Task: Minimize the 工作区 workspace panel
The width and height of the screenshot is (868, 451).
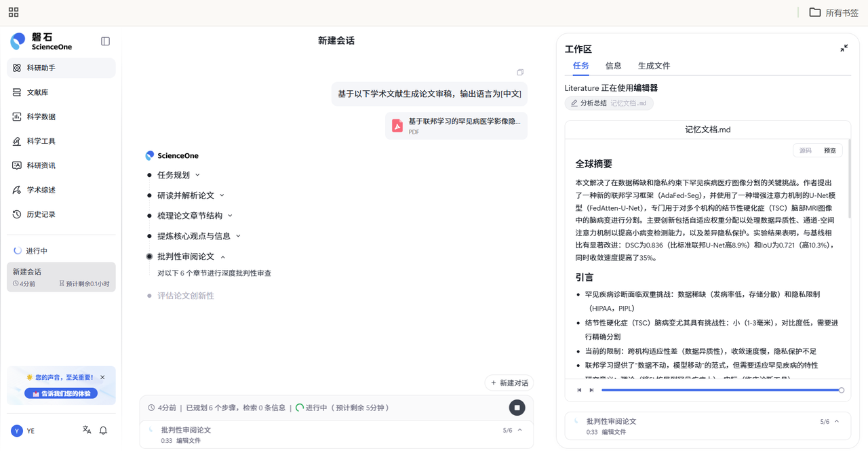Action: pyautogui.click(x=844, y=48)
